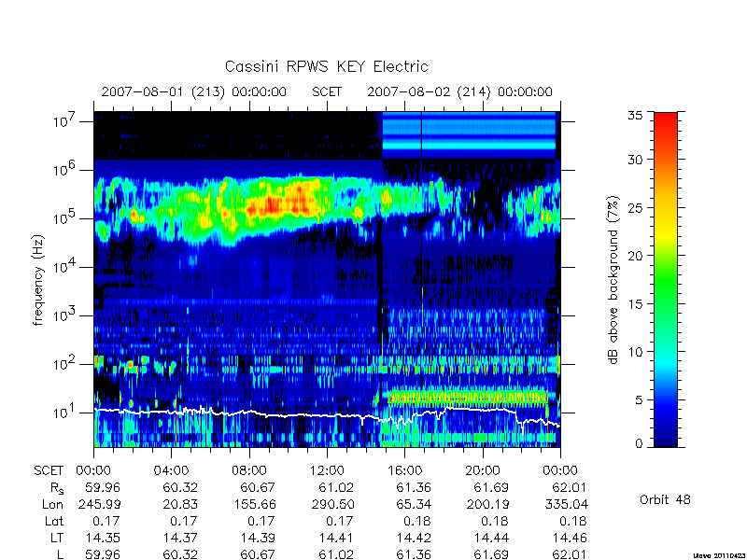Image resolution: width=747 pixels, height=560 pixels.
Task: Click the 16:00 time tick label
Action: pyautogui.click(x=404, y=470)
